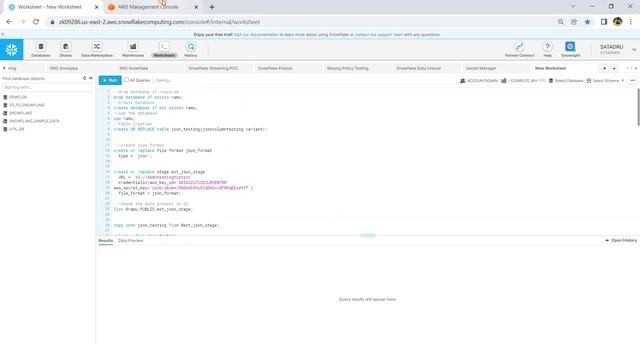
Task: Select the Worksheets icon
Action: pyautogui.click(x=164, y=49)
